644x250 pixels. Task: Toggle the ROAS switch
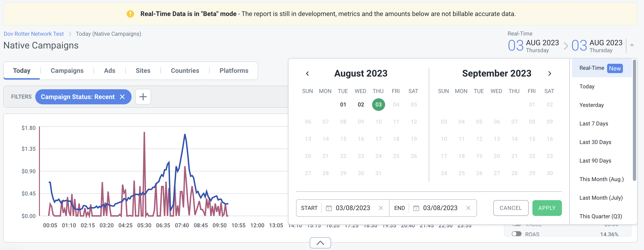click(517, 234)
